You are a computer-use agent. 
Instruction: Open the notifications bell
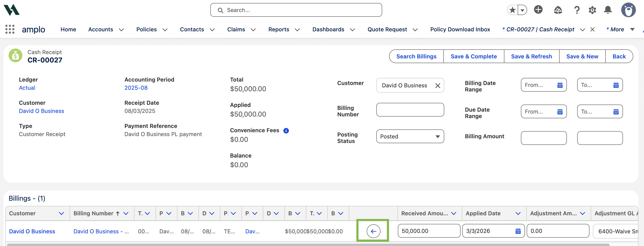[608, 10]
